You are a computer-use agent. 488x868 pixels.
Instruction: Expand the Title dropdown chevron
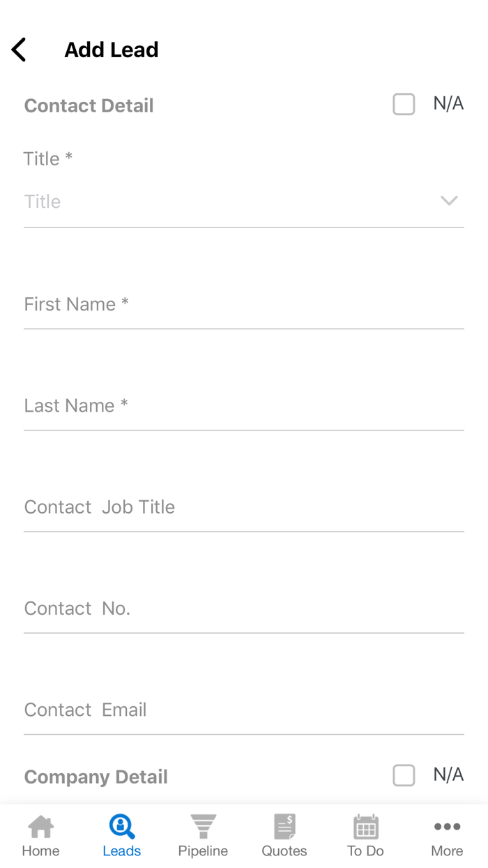pyautogui.click(x=449, y=201)
